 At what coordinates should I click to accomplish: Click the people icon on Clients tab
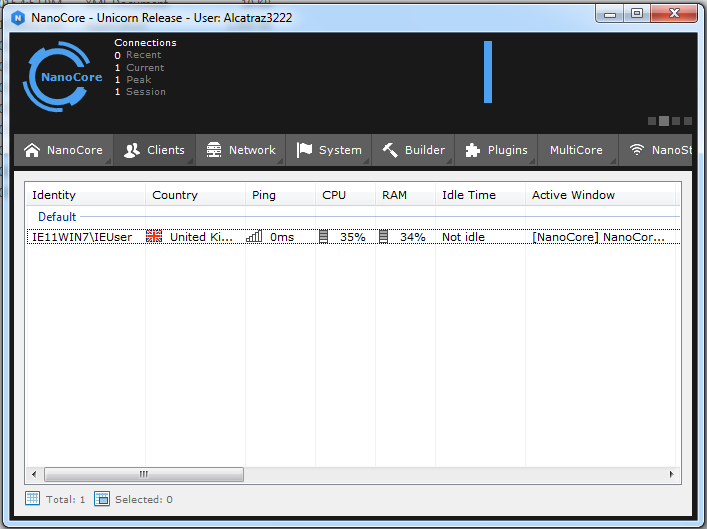click(132, 150)
